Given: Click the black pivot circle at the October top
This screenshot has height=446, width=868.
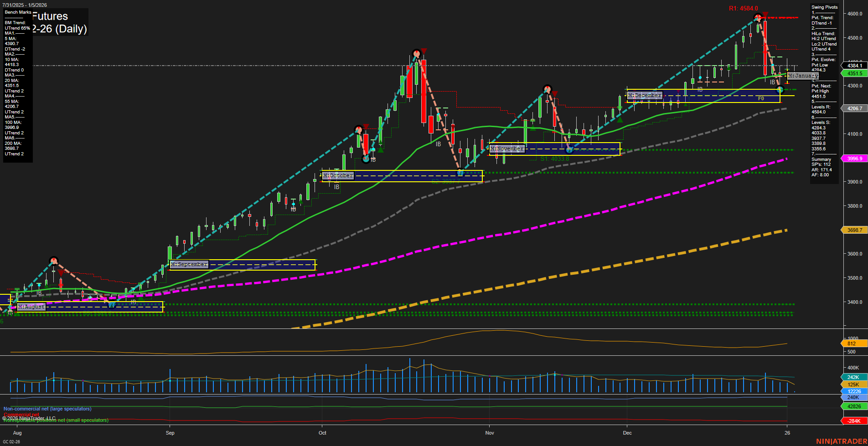Looking at the screenshot, I should coord(416,53).
